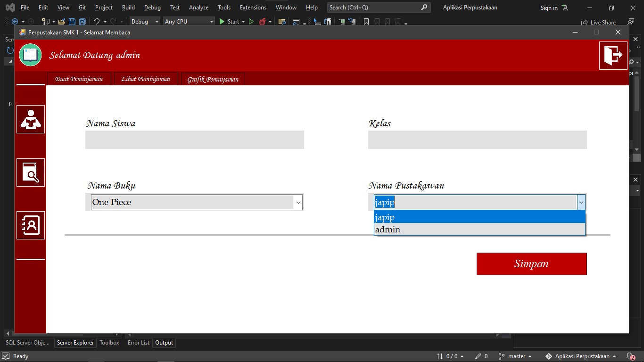Screen dimensions: 644x362
Task: Open the Build menu
Action: (128, 8)
